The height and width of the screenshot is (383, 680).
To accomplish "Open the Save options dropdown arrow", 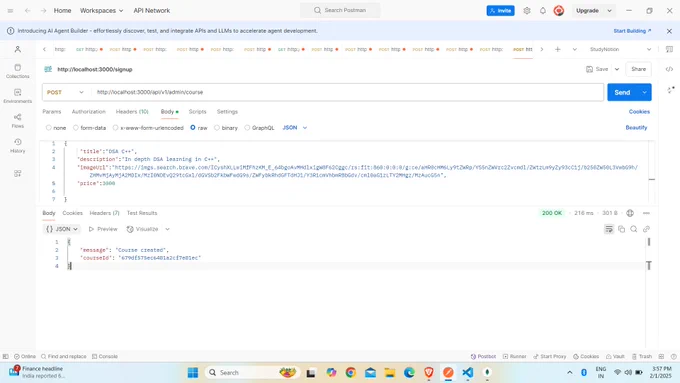I will pos(617,69).
